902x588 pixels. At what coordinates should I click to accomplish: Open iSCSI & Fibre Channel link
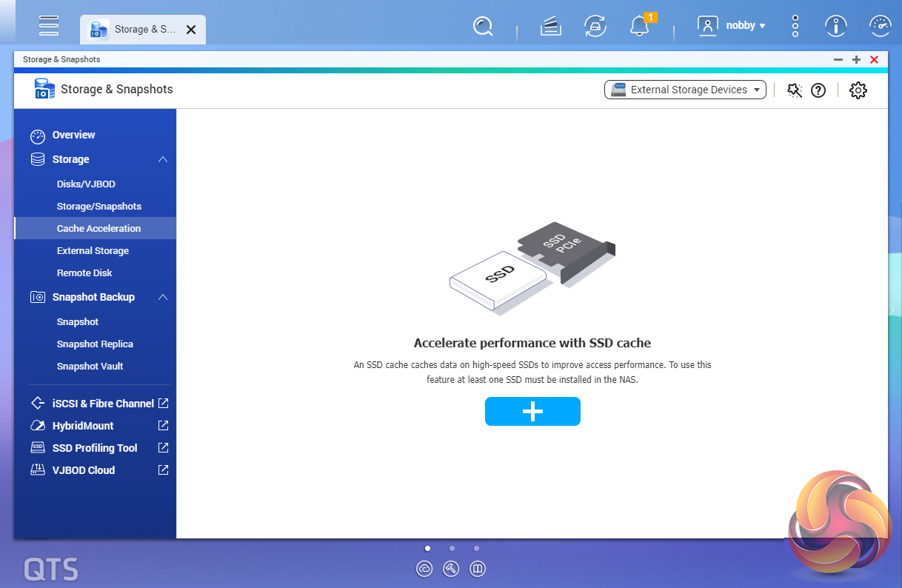click(x=103, y=404)
